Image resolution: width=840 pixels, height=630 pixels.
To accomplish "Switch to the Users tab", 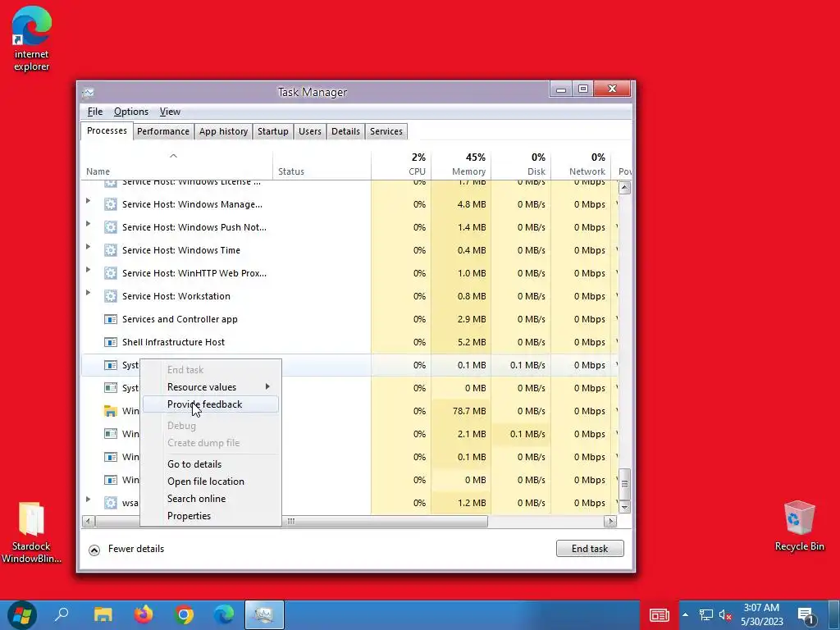I will [309, 131].
